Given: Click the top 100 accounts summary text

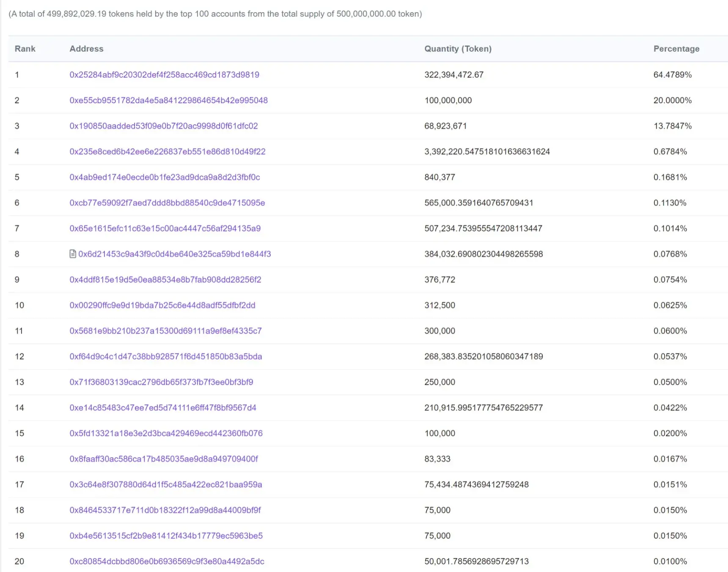Looking at the screenshot, I should (215, 14).
